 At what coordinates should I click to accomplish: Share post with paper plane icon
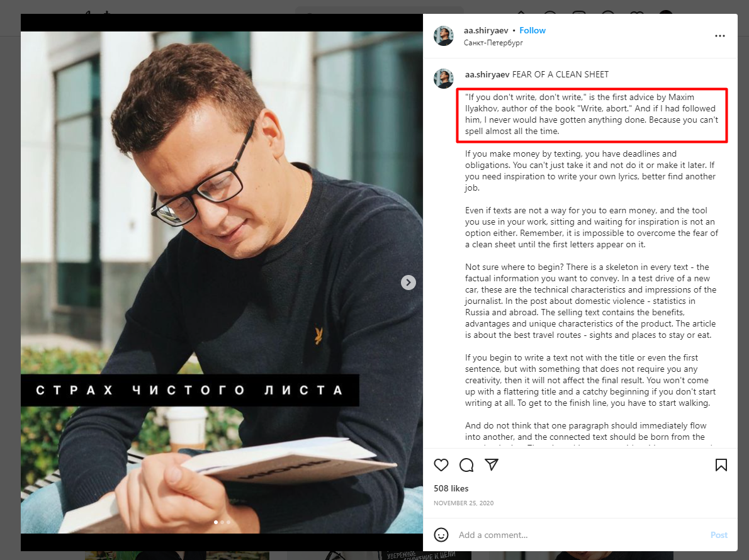pos(492,464)
